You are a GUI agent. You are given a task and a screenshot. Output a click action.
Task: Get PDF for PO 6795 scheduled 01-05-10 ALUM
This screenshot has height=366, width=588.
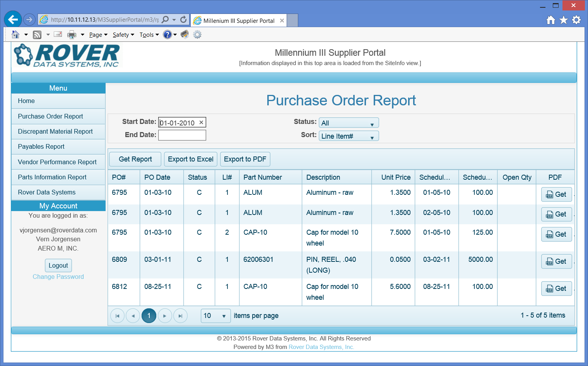point(556,194)
